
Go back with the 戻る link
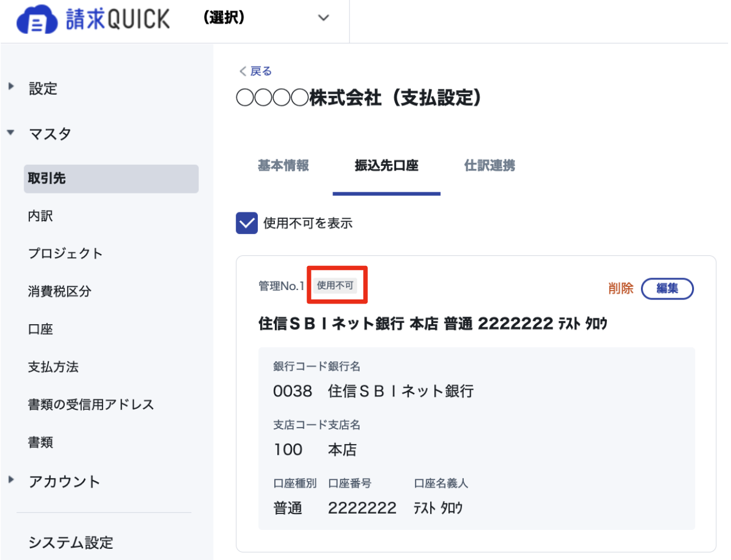coord(255,71)
